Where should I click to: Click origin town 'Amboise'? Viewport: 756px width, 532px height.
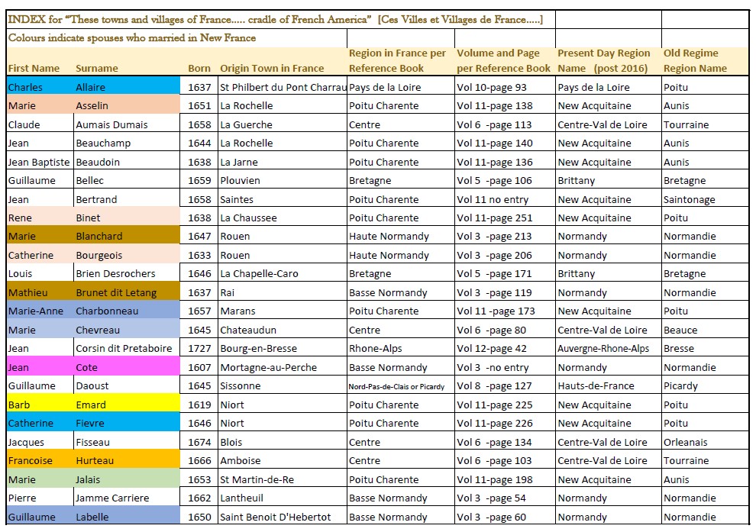[x=240, y=460]
